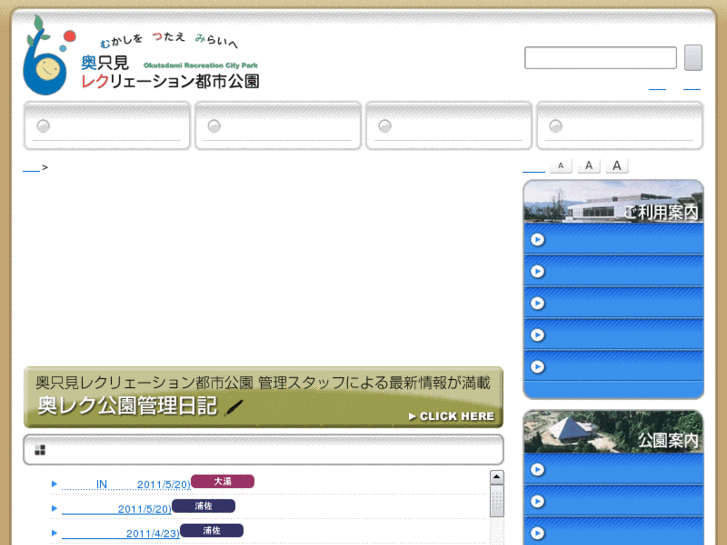This screenshot has height=545, width=727.
Task: Click the news list scrollbar thumb
Action: pos(497,501)
